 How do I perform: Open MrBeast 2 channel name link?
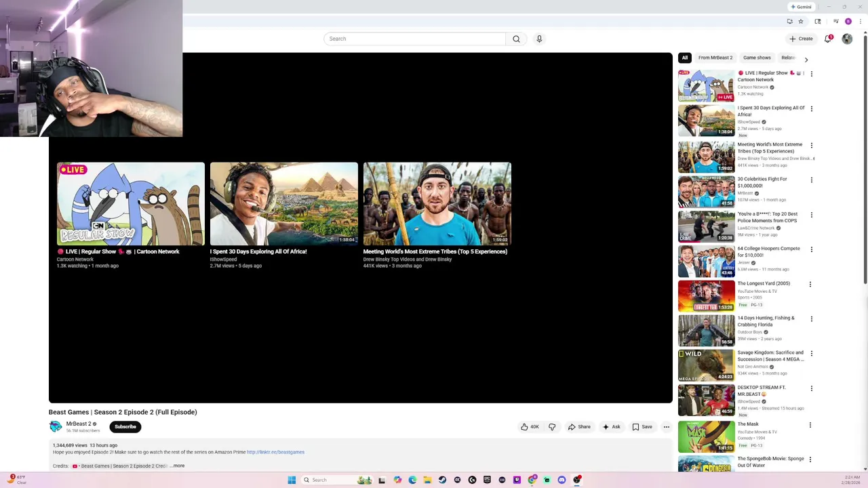(x=79, y=424)
